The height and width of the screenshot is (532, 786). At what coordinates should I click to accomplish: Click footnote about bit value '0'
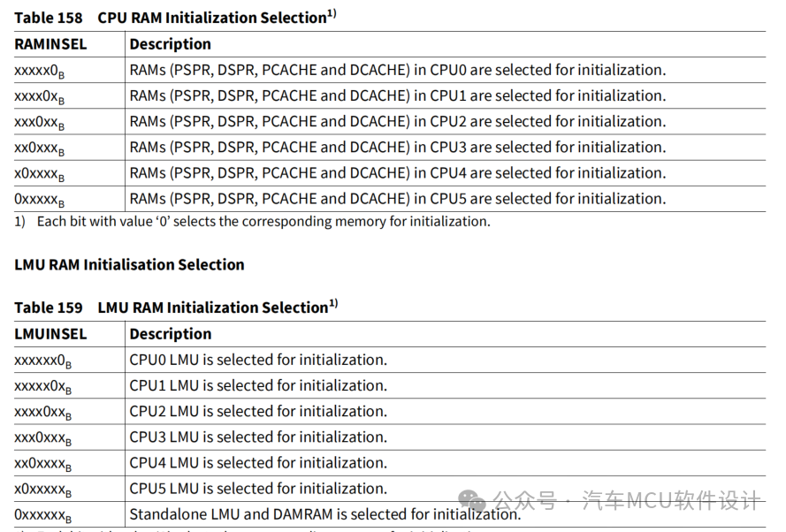tap(252, 221)
